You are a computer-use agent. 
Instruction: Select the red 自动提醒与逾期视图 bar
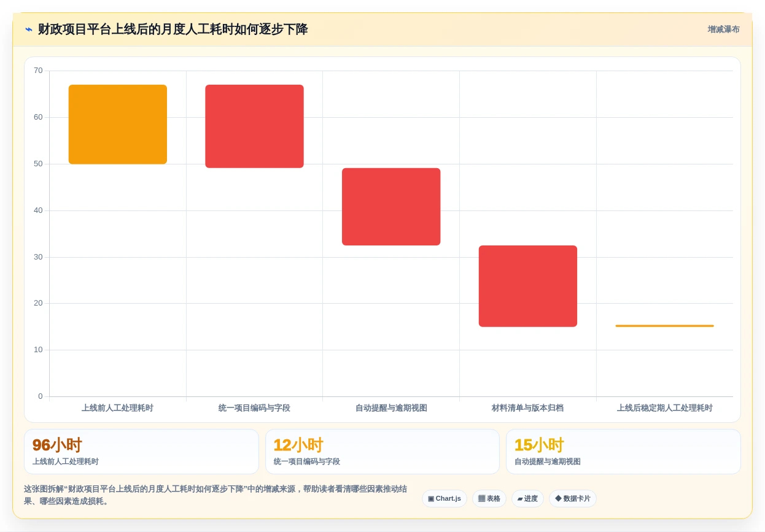pos(391,207)
